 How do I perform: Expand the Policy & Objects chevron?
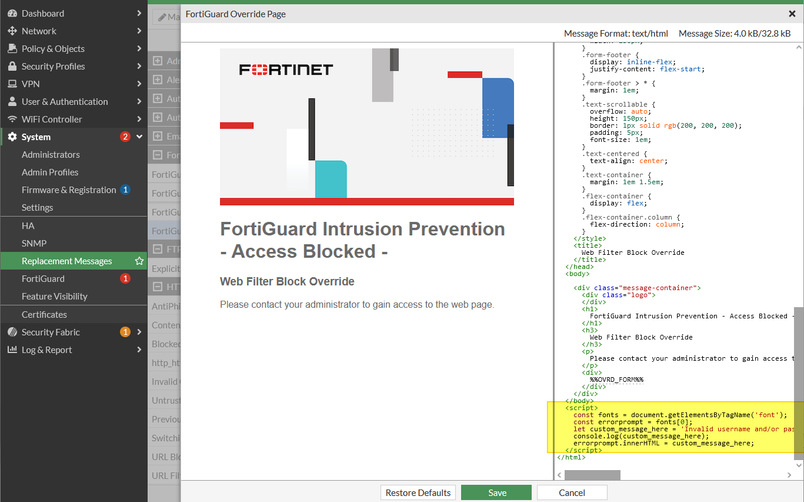click(139, 49)
